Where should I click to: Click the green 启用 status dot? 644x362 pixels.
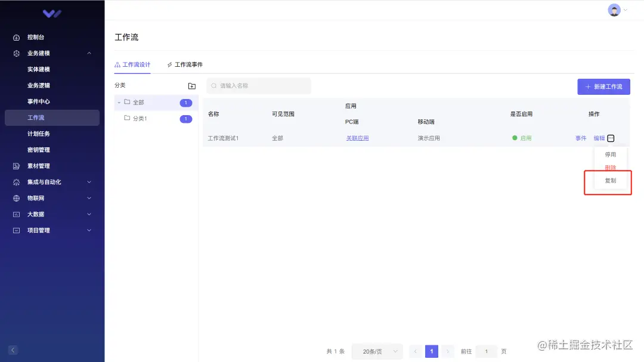pos(515,138)
